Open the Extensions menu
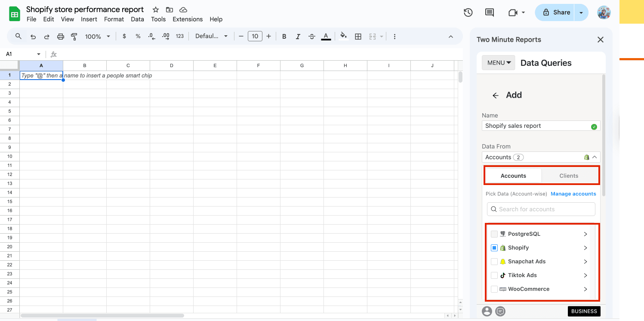 tap(188, 19)
